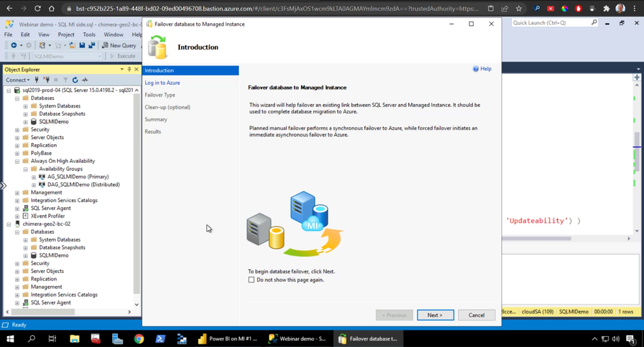Close the Object Explorer panel

[137, 70]
